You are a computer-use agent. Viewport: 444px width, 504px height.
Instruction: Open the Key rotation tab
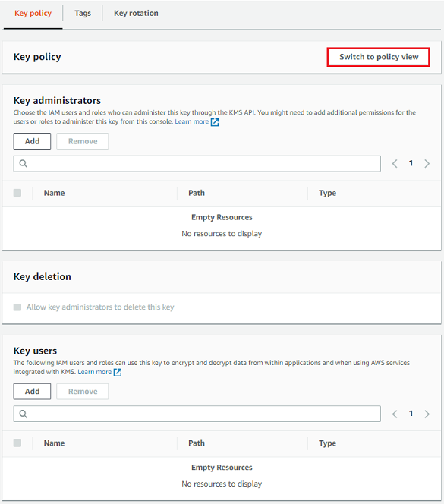point(136,13)
